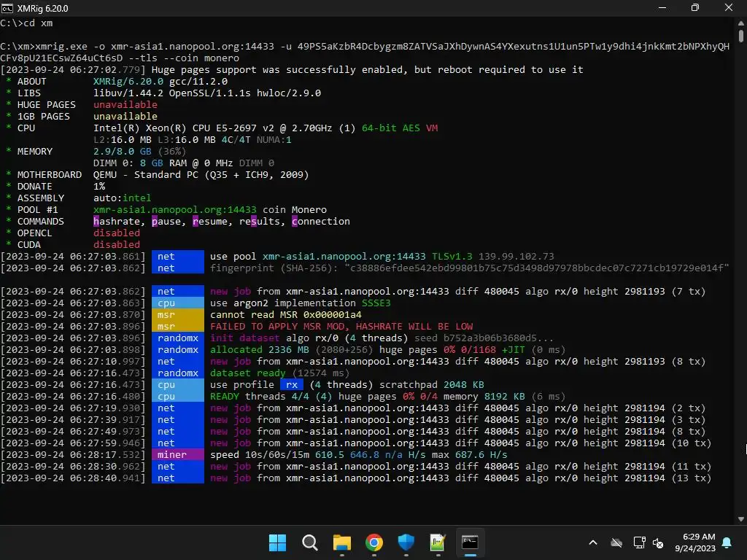This screenshot has height=560, width=747.
Task: Click the red 'VM' flag
Action: [432, 128]
